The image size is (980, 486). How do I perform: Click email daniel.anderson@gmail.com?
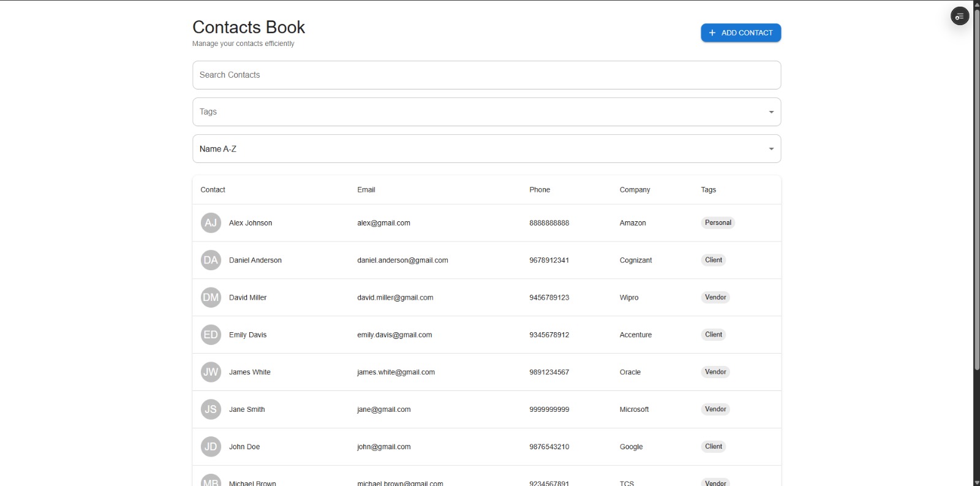pos(402,260)
